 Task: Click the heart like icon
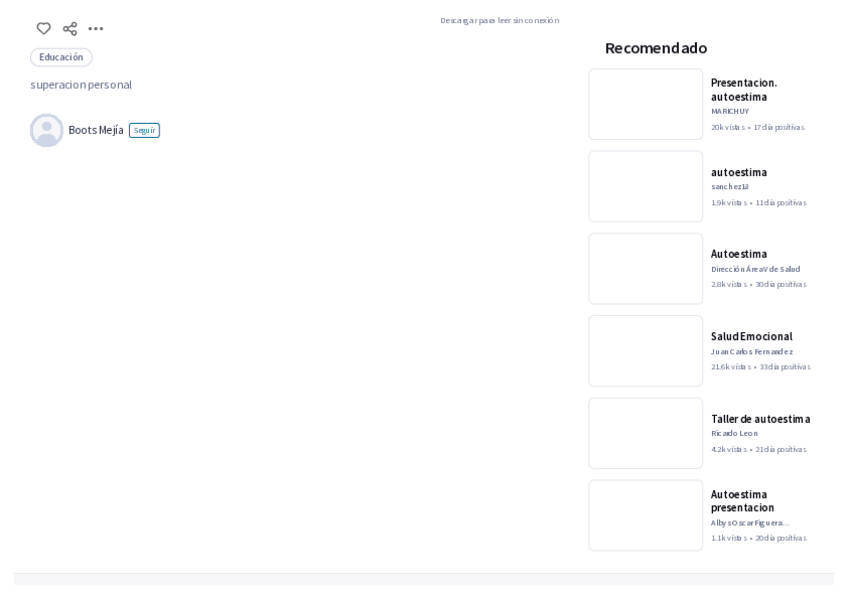43,29
